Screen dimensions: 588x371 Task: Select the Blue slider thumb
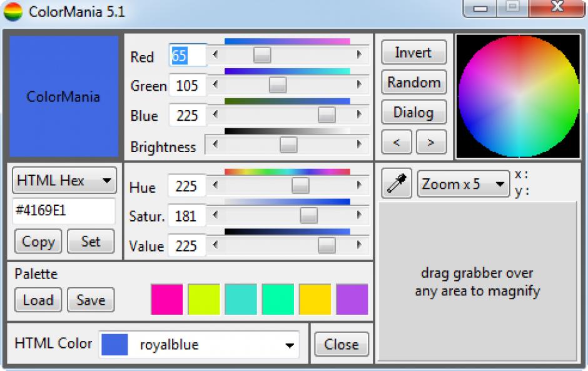click(327, 114)
